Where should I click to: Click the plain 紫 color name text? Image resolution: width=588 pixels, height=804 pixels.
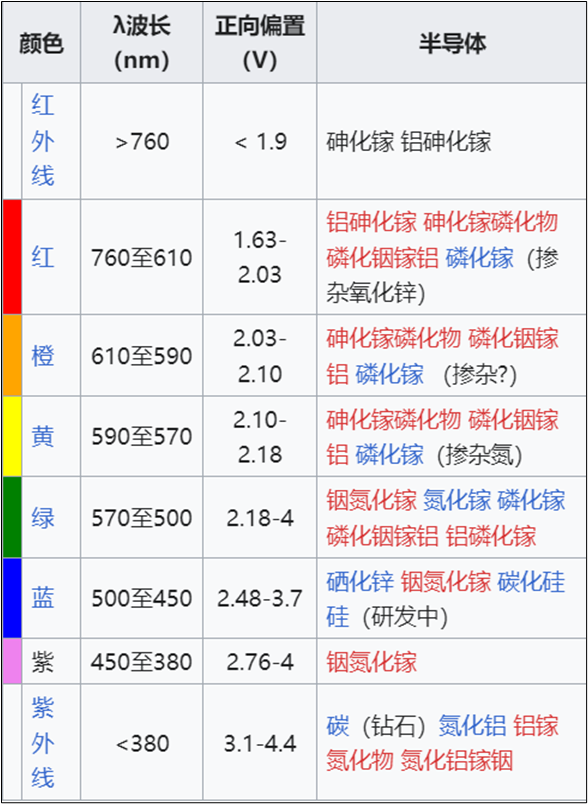click(43, 661)
